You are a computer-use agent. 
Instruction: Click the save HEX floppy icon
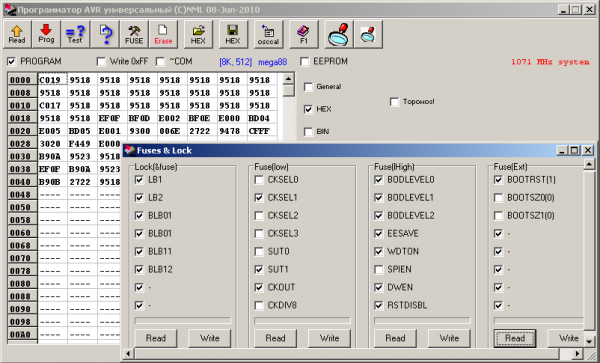tap(233, 34)
